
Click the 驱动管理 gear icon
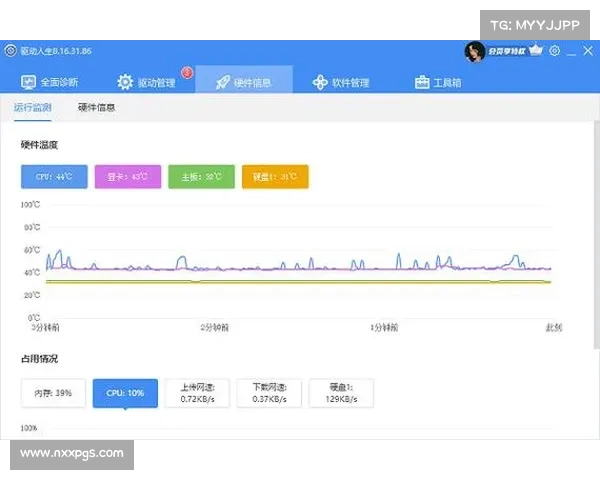pyautogui.click(x=125, y=82)
